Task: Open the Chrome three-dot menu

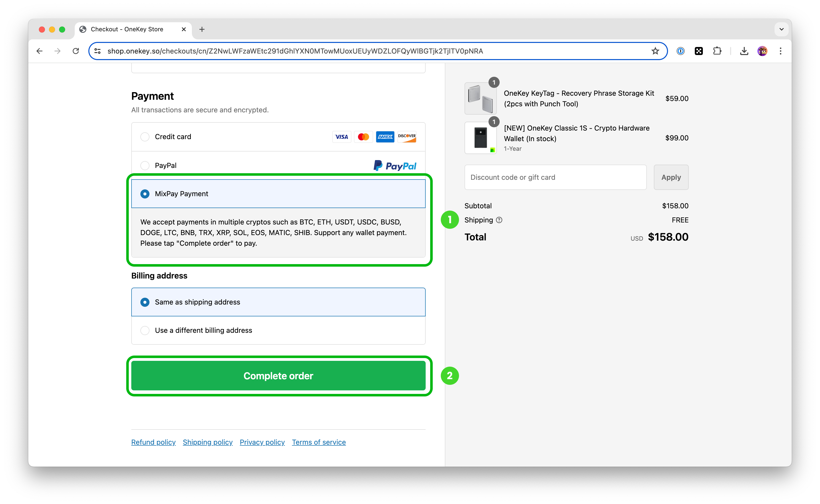Action: pyautogui.click(x=781, y=51)
